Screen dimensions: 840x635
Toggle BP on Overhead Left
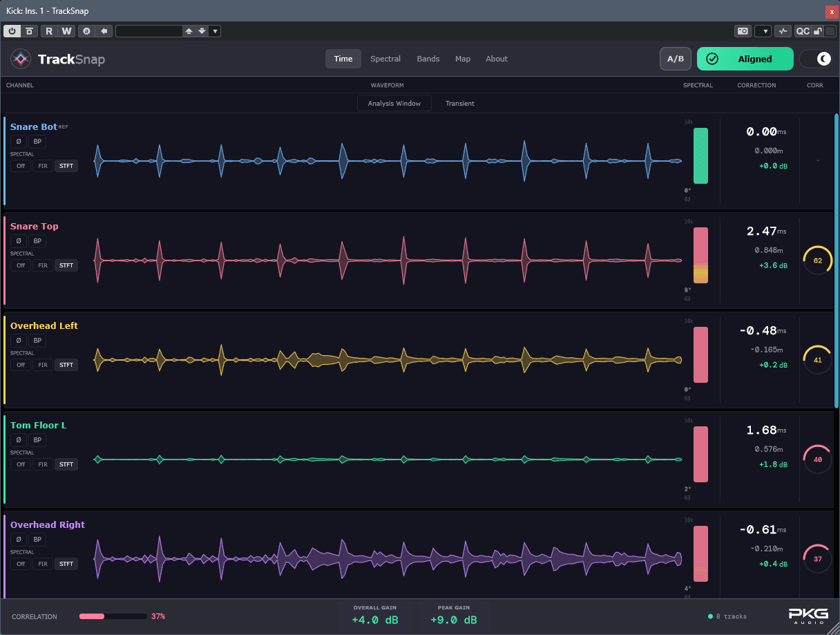37,341
